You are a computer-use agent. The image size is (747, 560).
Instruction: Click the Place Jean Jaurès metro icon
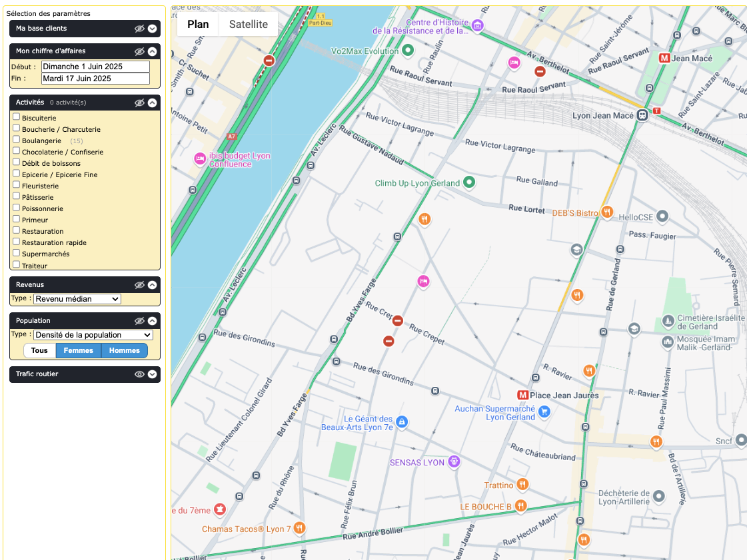[x=522, y=395]
